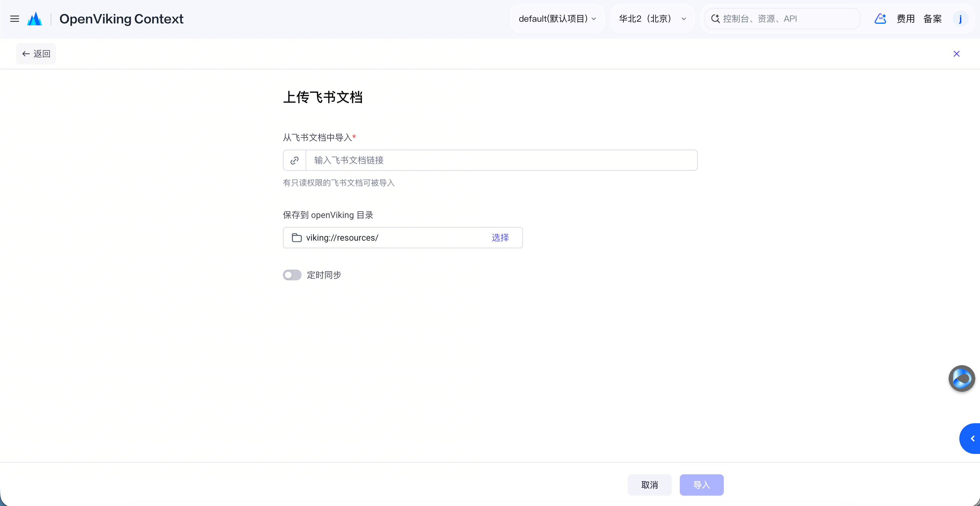Click the link icon beside the URL field
The width and height of the screenshot is (980, 506).
pyautogui.click(x=295, y=160)
